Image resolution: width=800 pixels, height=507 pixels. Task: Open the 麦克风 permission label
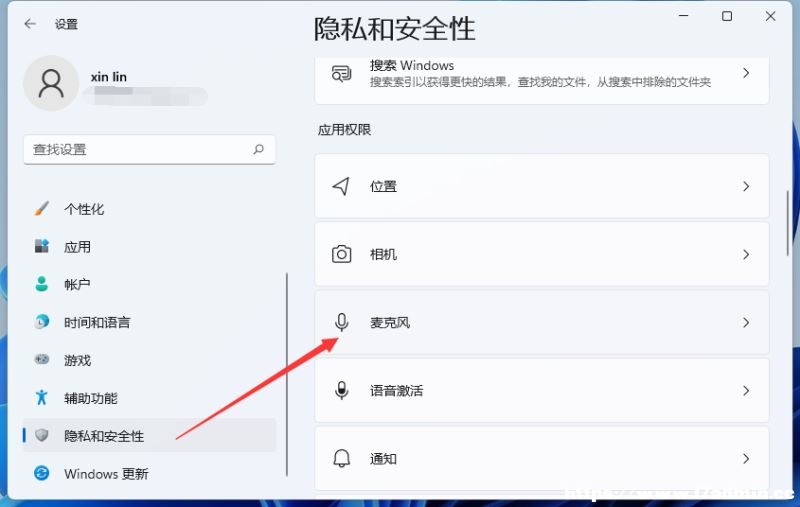[x=390, y=322]
